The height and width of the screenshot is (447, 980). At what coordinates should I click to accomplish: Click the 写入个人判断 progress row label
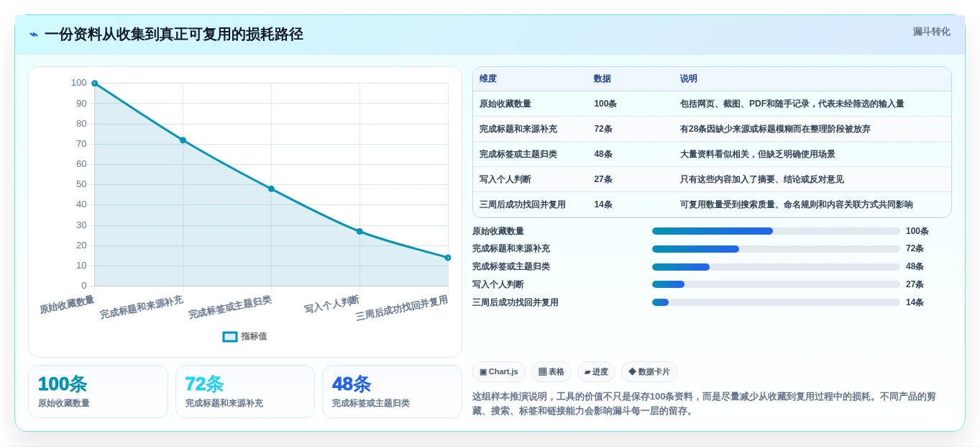(498, 284)
